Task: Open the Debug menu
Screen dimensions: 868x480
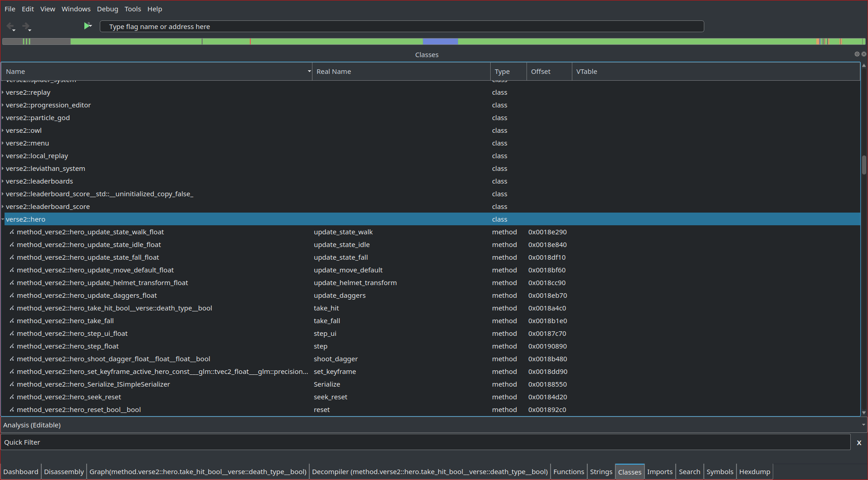Action: pyautogui.click(x=107, y=9)
